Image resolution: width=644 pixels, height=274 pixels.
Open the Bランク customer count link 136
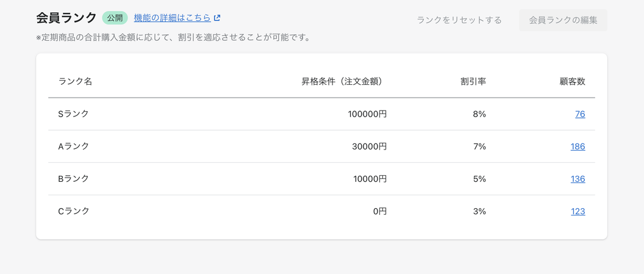pyautogui.click(x=578, y=179)
